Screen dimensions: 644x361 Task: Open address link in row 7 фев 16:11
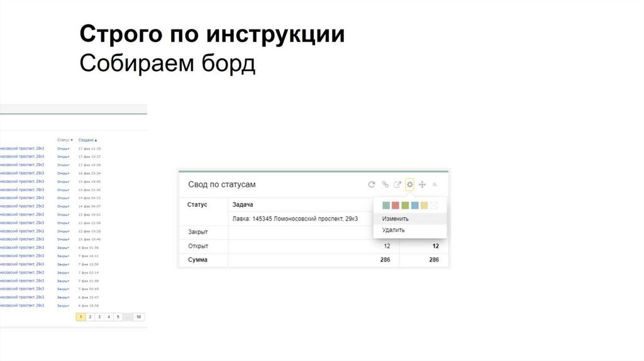point(22,256)
